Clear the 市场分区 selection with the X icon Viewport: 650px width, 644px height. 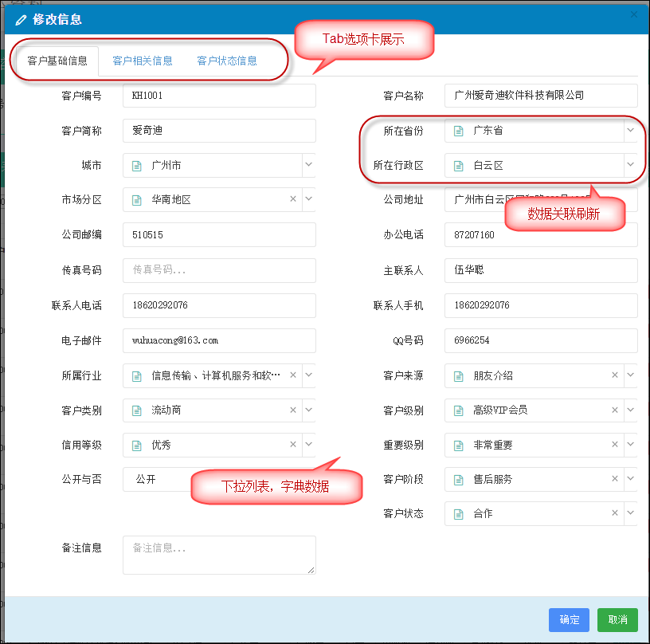point(293,199)
